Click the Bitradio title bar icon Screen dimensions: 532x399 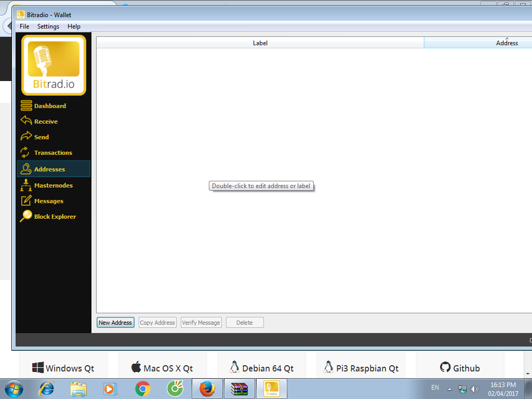click(x=21, y=15)
